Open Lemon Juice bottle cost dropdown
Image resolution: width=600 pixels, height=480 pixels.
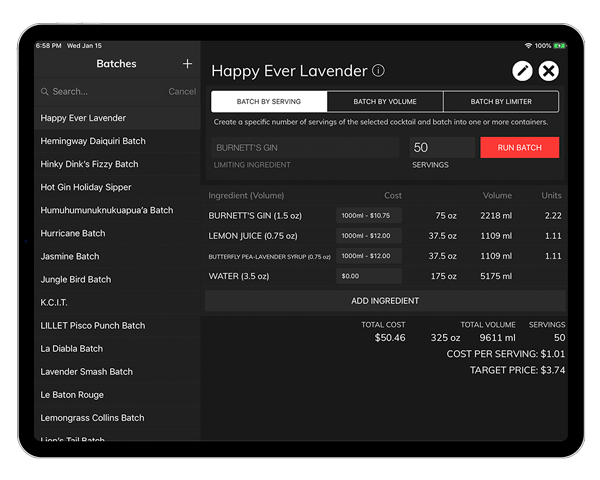pyautogui.click(x=369, y=236)
